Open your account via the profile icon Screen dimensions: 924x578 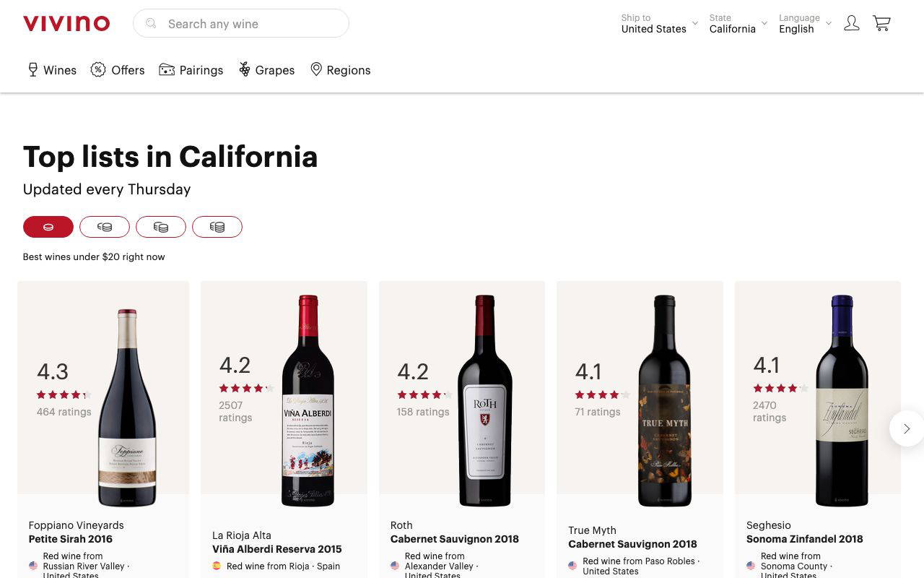coord(852,23)
